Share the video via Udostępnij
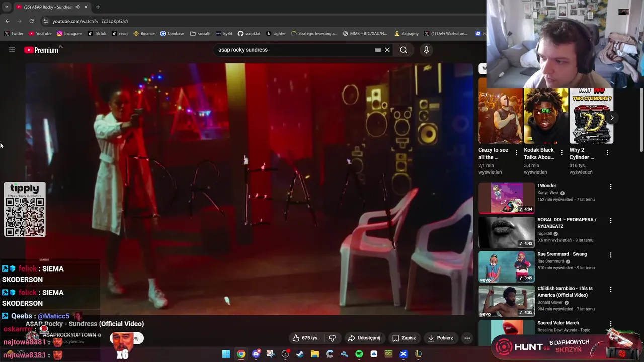Image resolution: width=644 pixels, height=362 pixels. (x=364, y=338)
